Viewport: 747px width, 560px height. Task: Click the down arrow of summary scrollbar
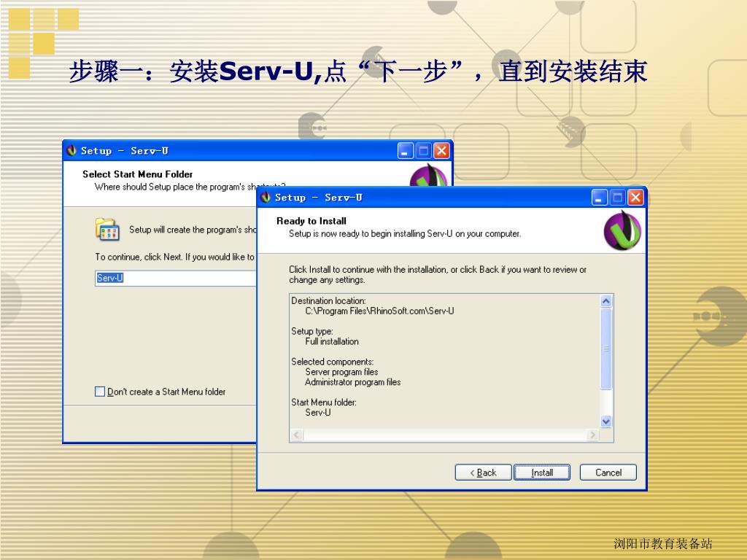click(x=606, y=421)
